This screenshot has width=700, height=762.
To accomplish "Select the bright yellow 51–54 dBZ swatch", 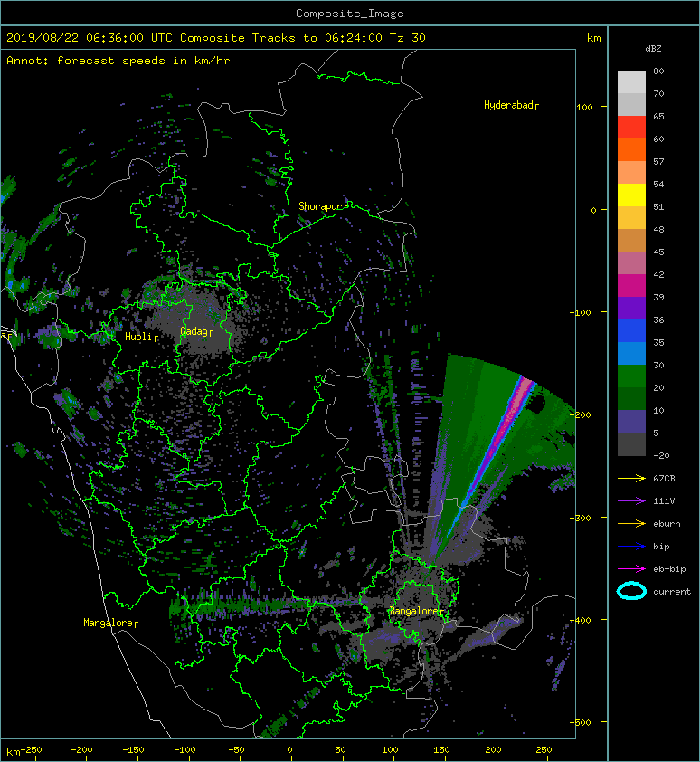I will [631, 195].
